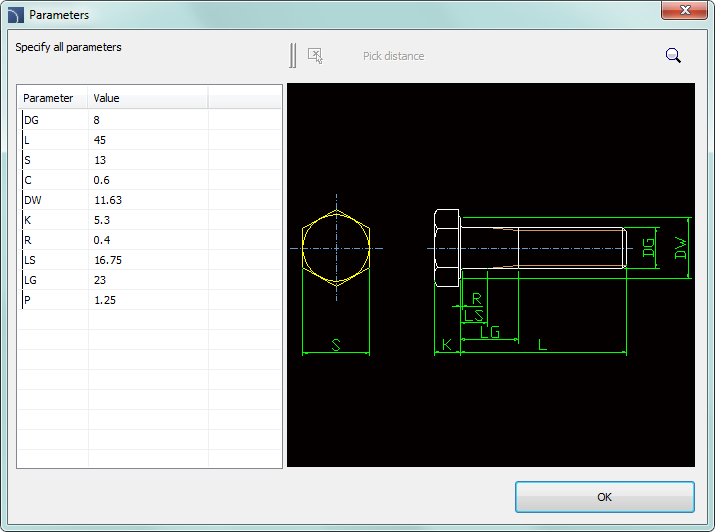This screenshot has width=715, height=532.
Task: Select the DG value field 8
Action: [x=147, y=120]
